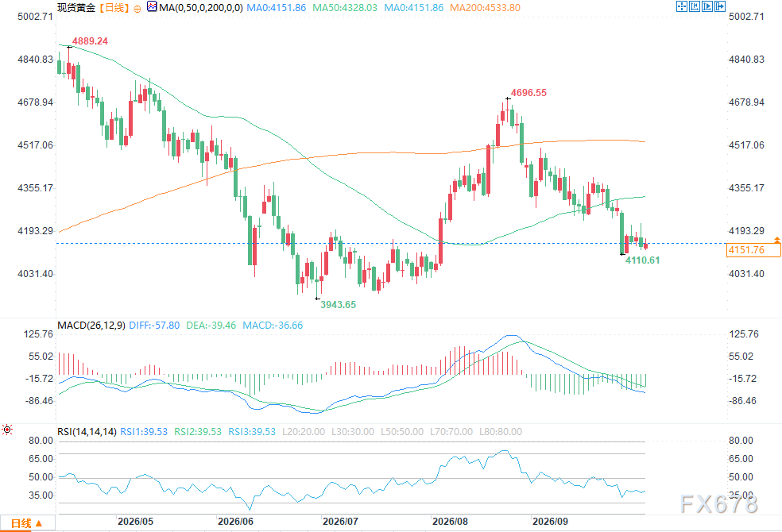Click the crosshair cursor icon at top right
Image resolution: width=782 pixels, height=532 pixels.
(681, 6)
